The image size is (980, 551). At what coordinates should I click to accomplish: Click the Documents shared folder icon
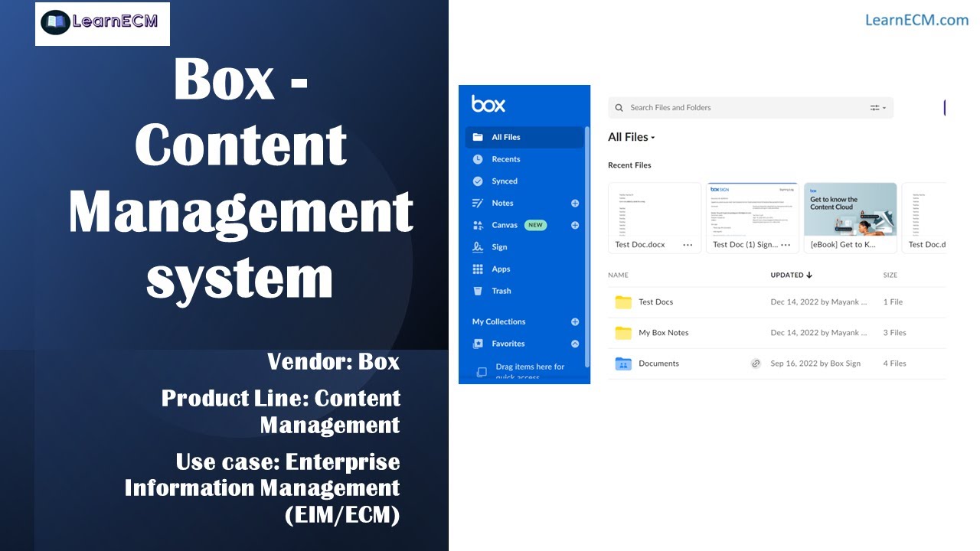pos(623,364)
